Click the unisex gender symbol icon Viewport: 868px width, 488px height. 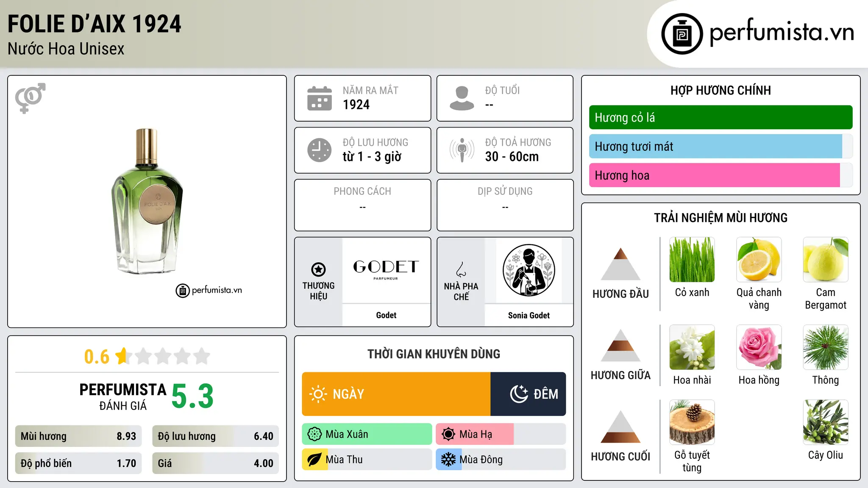(x=30, y=98)
